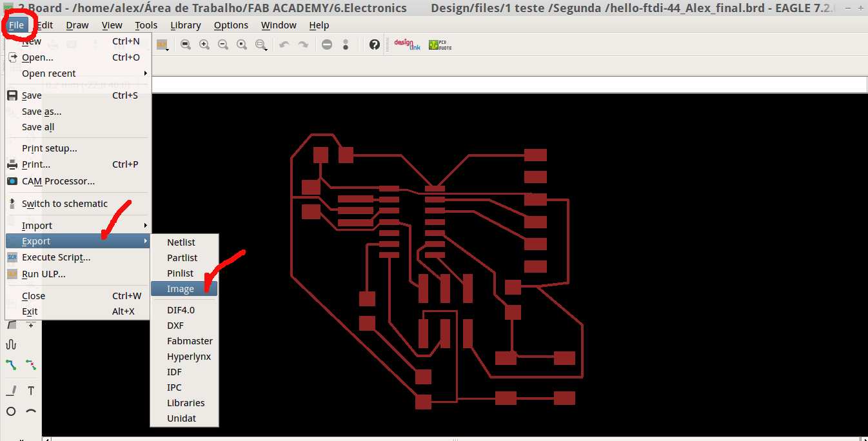Click the command line input field
The width and height of the screenshot is (868, 441).
(509, 84)
